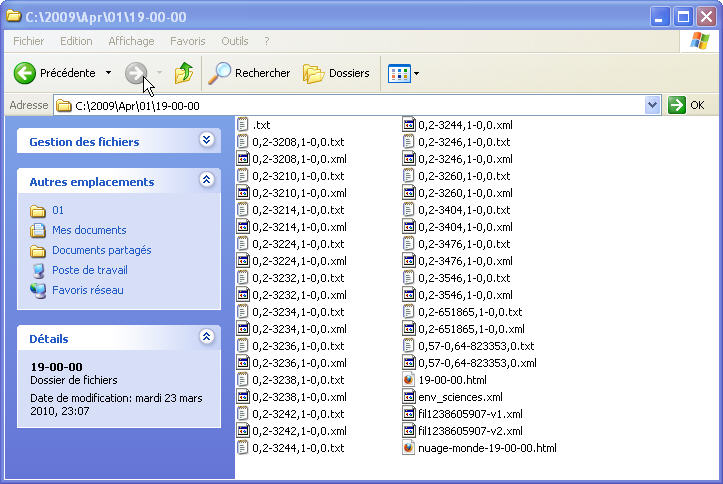Image resolution: width=723 pixels, height=484 pixels.
Task: Select icon of 0,2-3242,1-0,0.xml
Action: [x=243, y=431]
